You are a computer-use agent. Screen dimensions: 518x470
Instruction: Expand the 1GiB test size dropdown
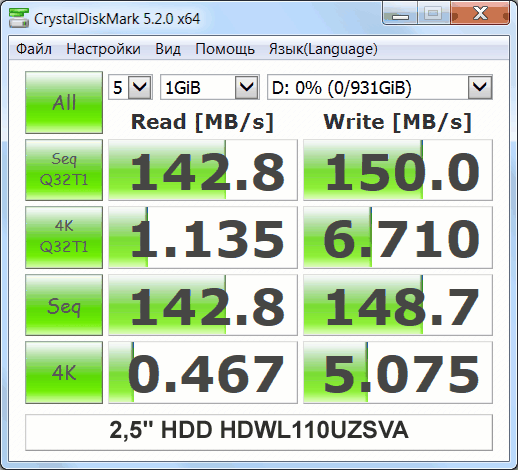pyautogui.click(x=210, y=87)
